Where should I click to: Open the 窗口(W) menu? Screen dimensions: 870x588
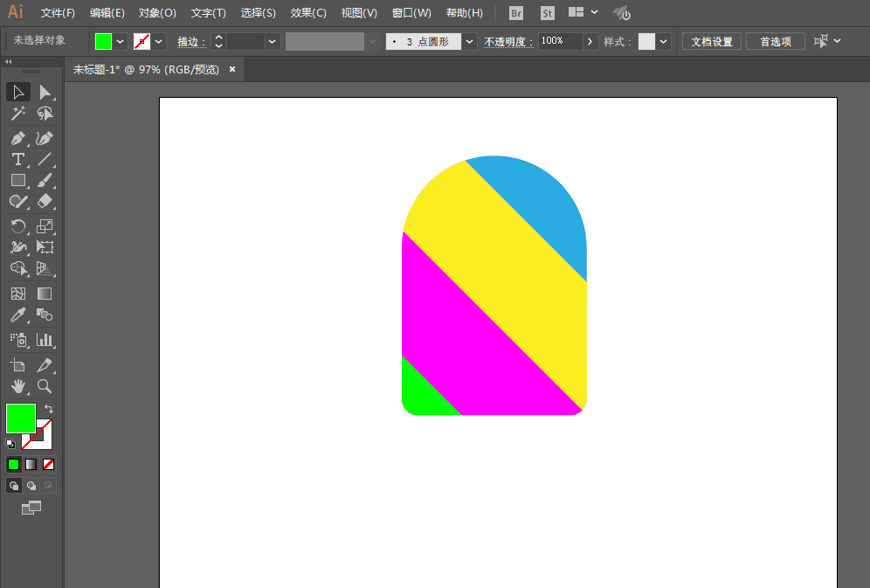point(411,13)
